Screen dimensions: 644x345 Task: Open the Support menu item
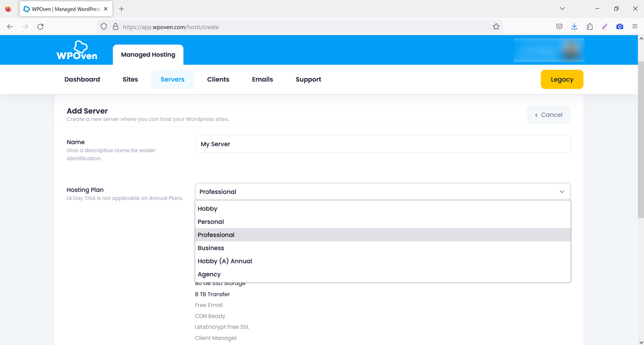308,80
